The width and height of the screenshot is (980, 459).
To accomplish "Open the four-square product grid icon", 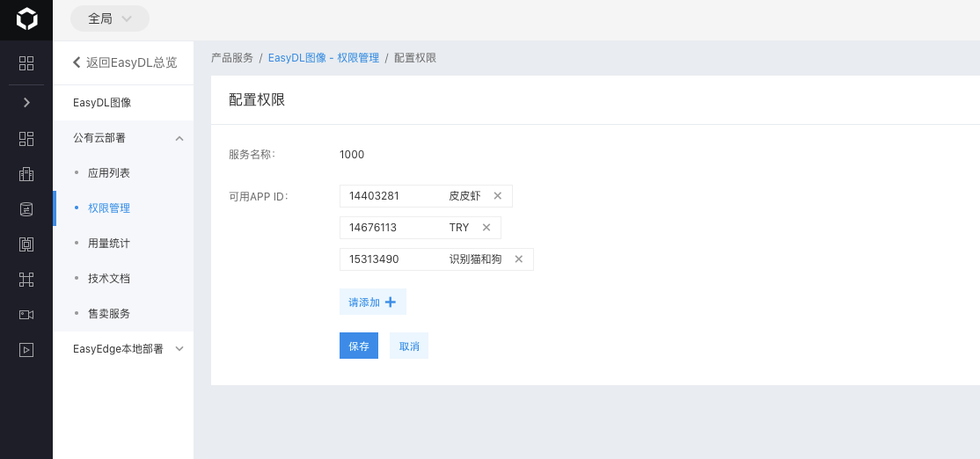I will tap(26, 63).
